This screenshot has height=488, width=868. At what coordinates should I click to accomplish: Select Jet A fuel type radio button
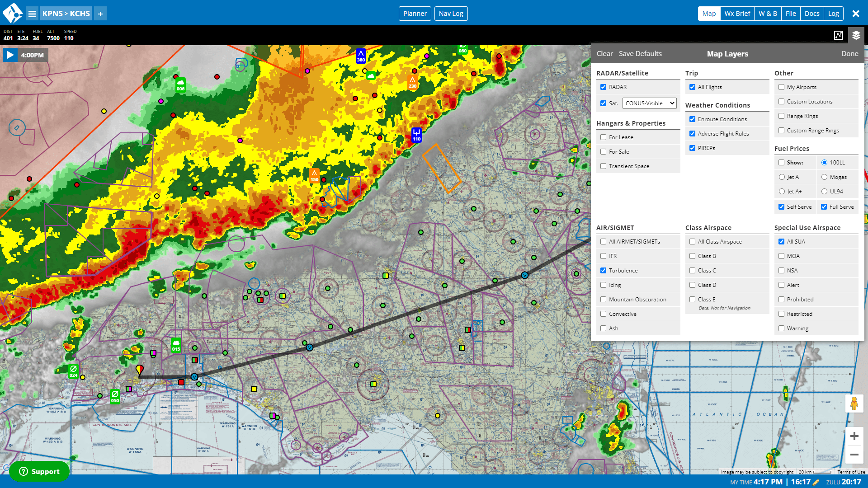click(782, 177)
